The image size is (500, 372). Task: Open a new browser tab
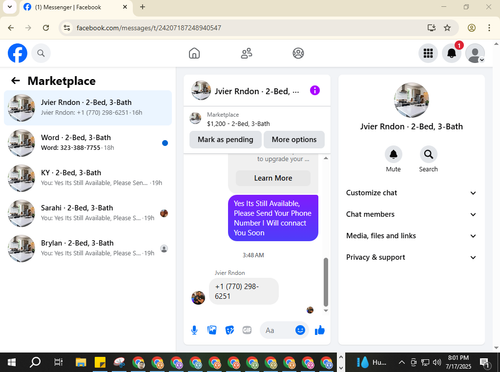point(142,7)
